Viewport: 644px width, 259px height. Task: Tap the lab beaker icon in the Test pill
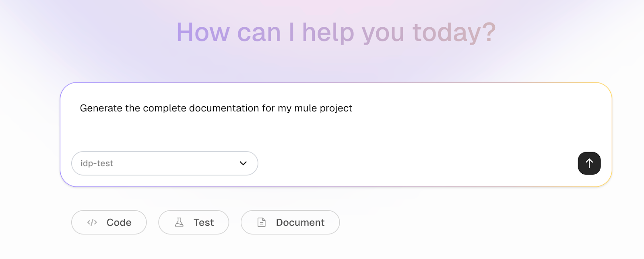[180, 222]
